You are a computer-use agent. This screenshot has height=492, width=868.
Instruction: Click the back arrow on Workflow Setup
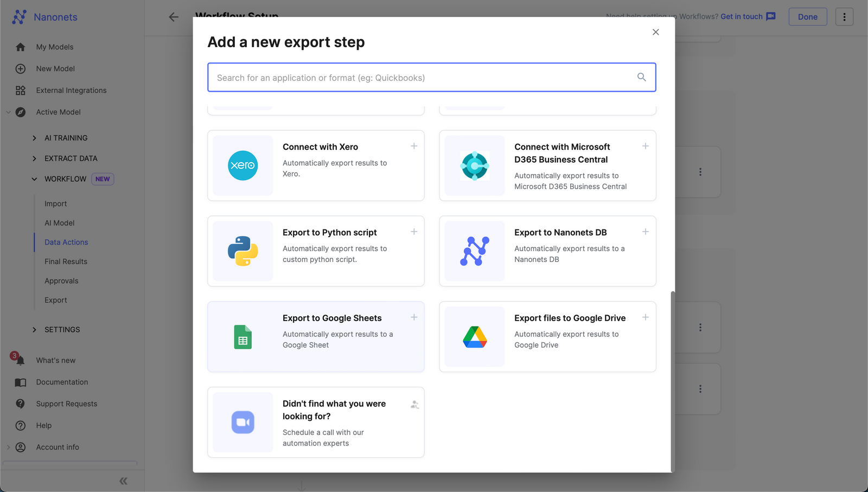click(173, 17)
